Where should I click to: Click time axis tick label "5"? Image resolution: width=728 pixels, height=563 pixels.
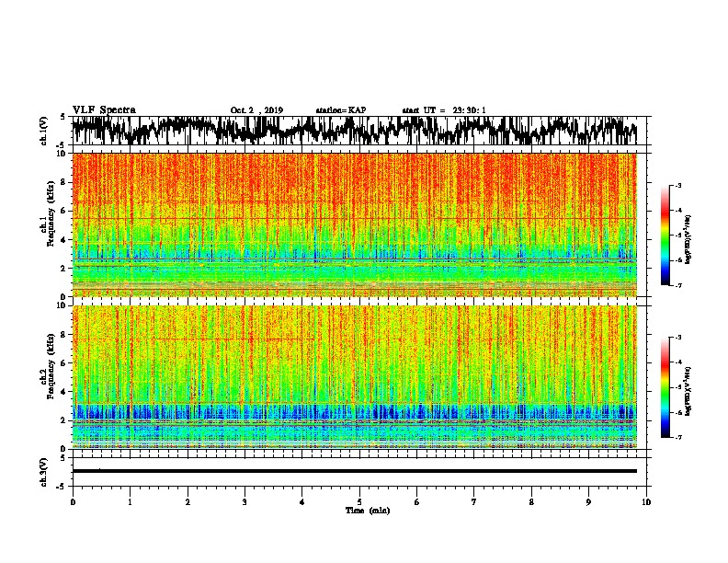359,502
